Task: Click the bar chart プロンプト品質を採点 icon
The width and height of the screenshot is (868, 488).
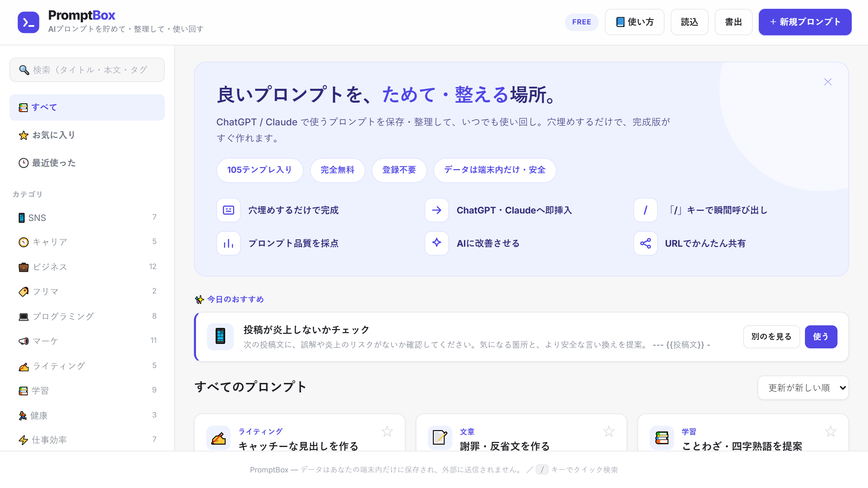Action: [x=229, y=243]
